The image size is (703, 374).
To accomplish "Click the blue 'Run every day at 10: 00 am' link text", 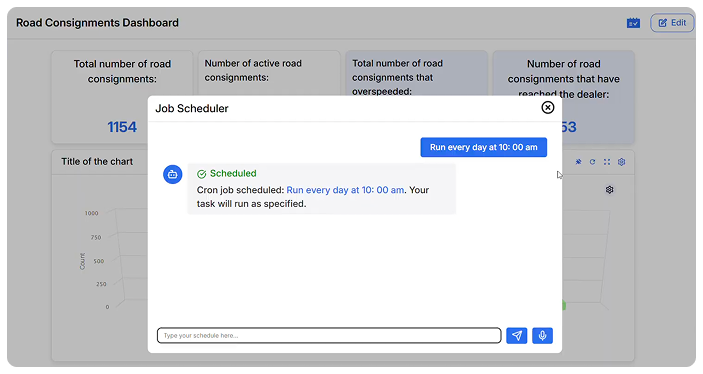I will click(x=345, y=190).
